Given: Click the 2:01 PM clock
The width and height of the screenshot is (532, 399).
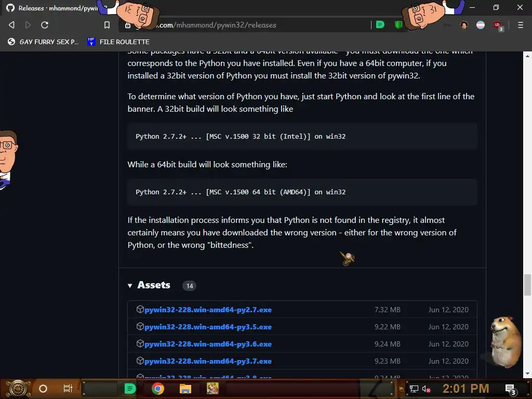Looking at the screenshot, I should point(466,389).
